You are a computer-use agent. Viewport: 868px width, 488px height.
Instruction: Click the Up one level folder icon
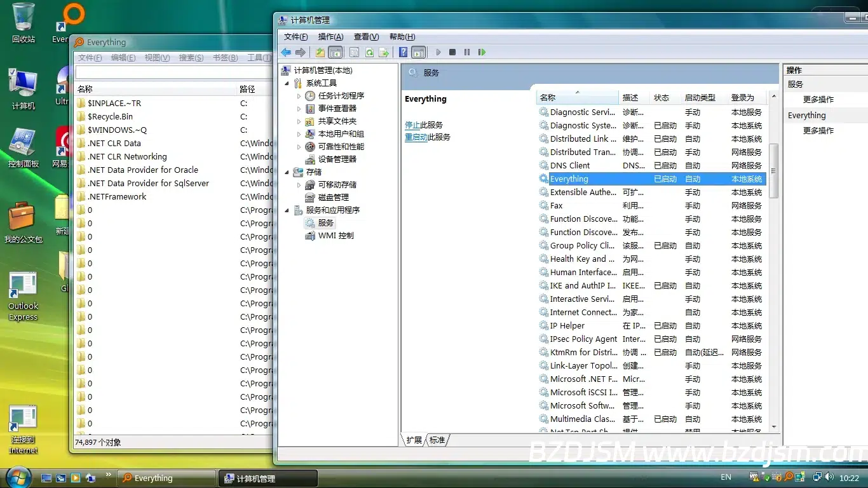pos(320,52)
